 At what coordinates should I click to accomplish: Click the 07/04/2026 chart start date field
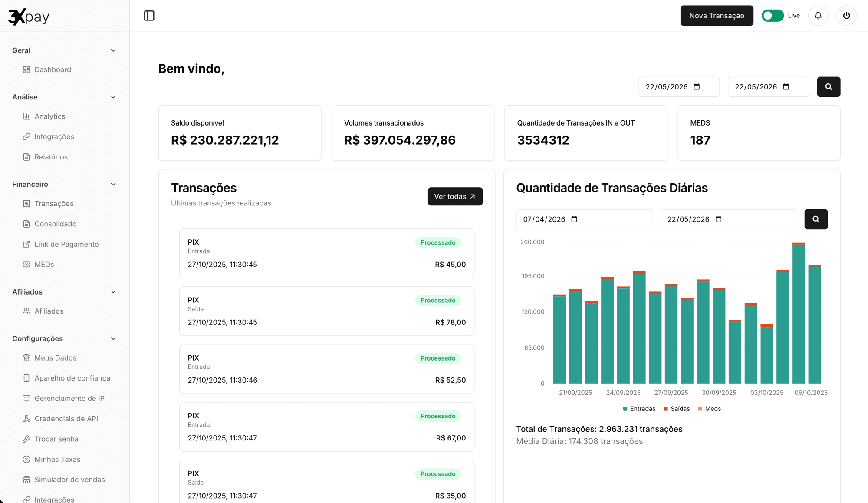click(x=584, y=219)
